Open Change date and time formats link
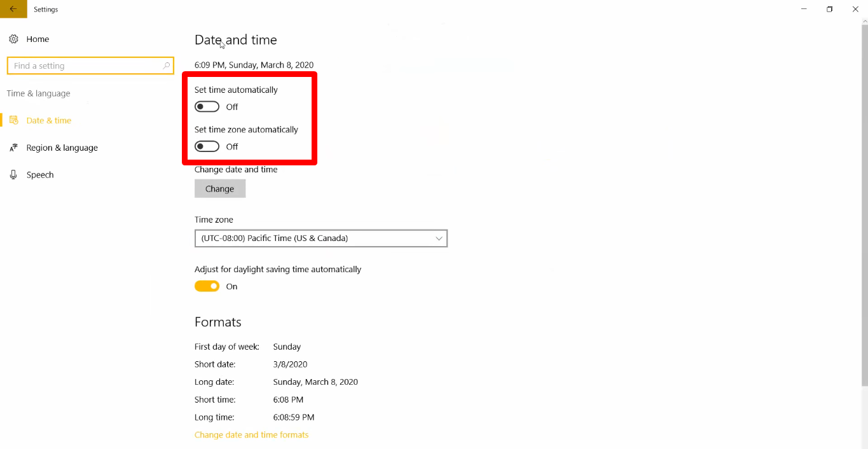 [x=251, y=434]
